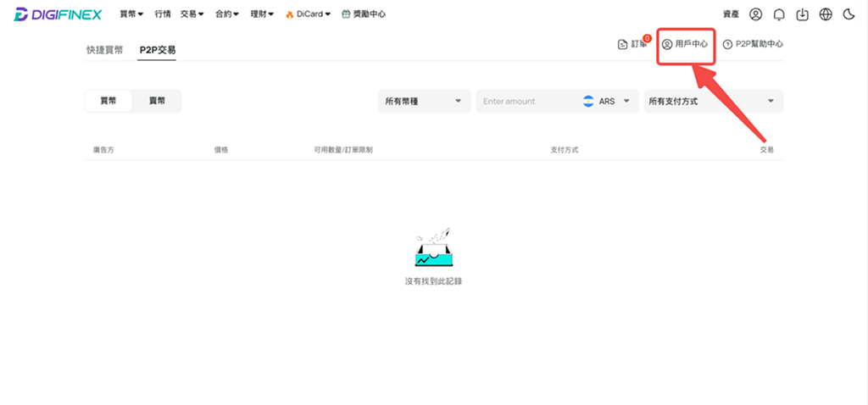Viewport: 868px width, 405px height.
Task: Click the 價格 column header
Action: tap(221, 150)
